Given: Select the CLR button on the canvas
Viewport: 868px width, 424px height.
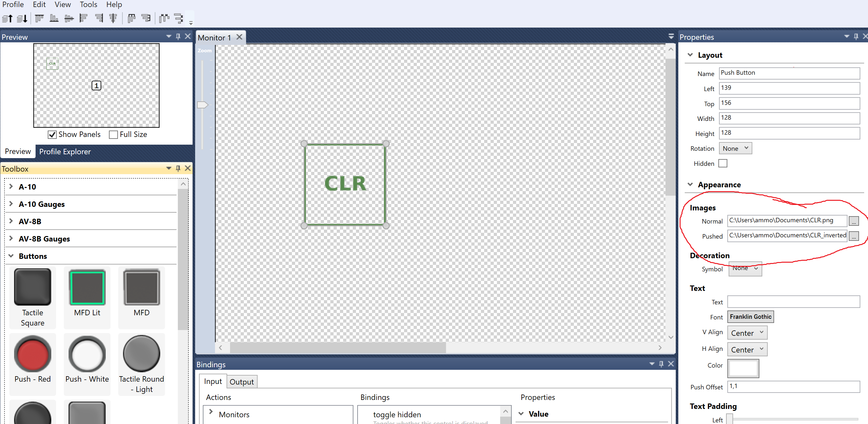Looking at the screenshot, I should click(x=345, y=184).
